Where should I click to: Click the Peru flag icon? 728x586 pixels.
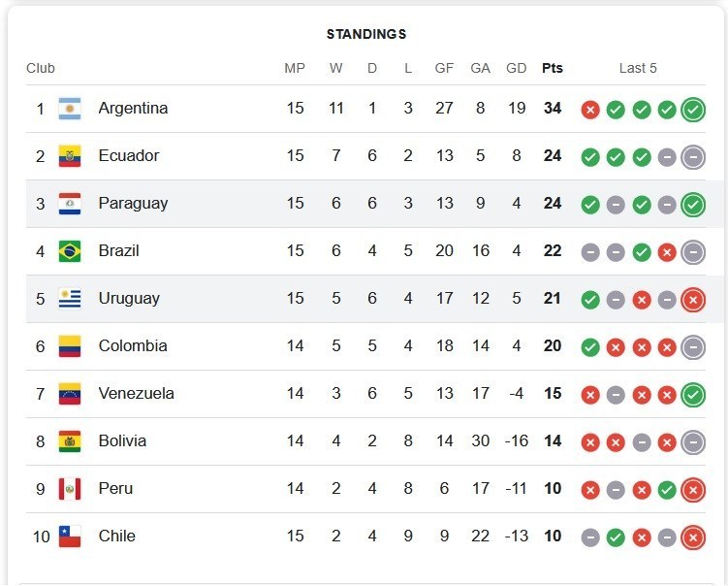(69, 489)
